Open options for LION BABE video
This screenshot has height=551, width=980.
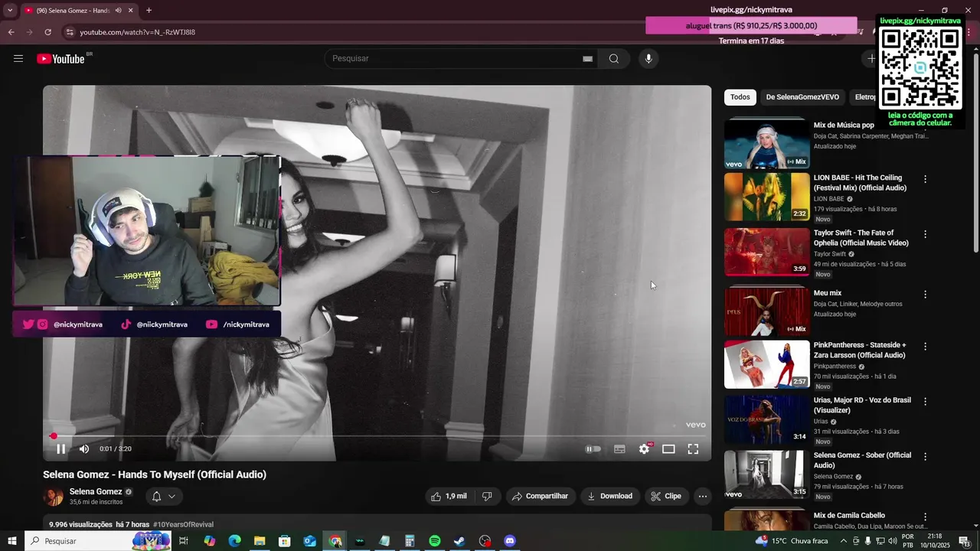[925, 179]
